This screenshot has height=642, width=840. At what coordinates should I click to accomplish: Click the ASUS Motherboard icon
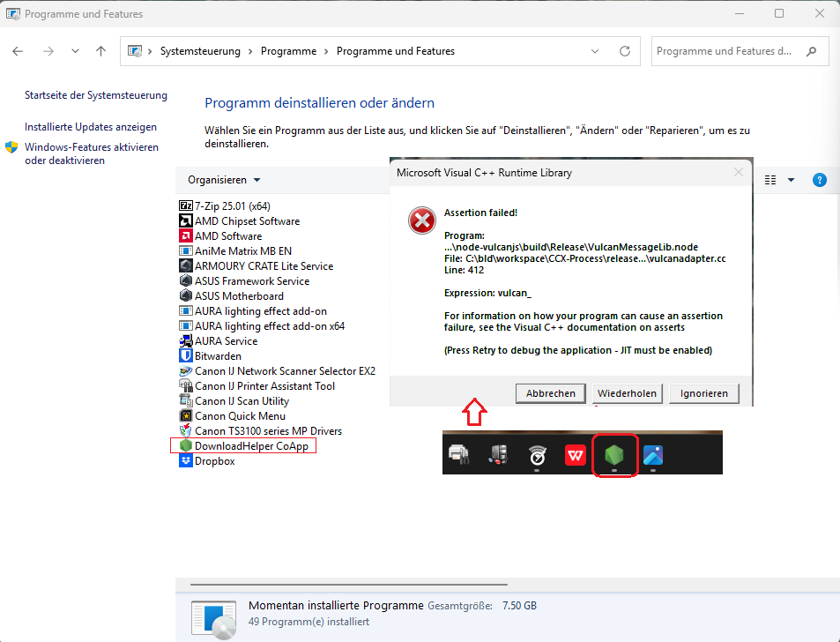pyautogui.click(x=185, y=295)
